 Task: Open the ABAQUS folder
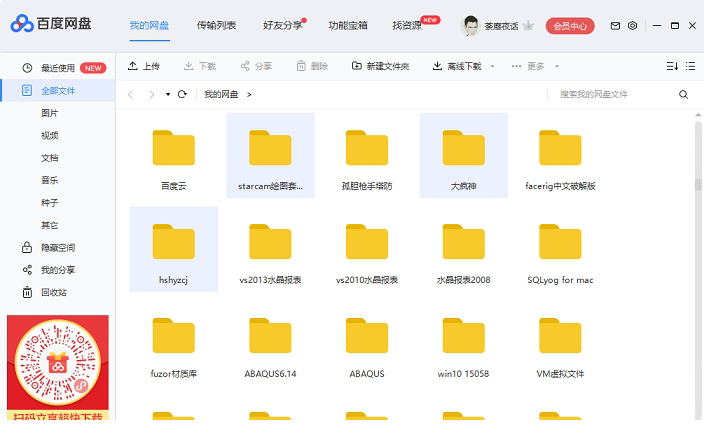pos(367,343)
